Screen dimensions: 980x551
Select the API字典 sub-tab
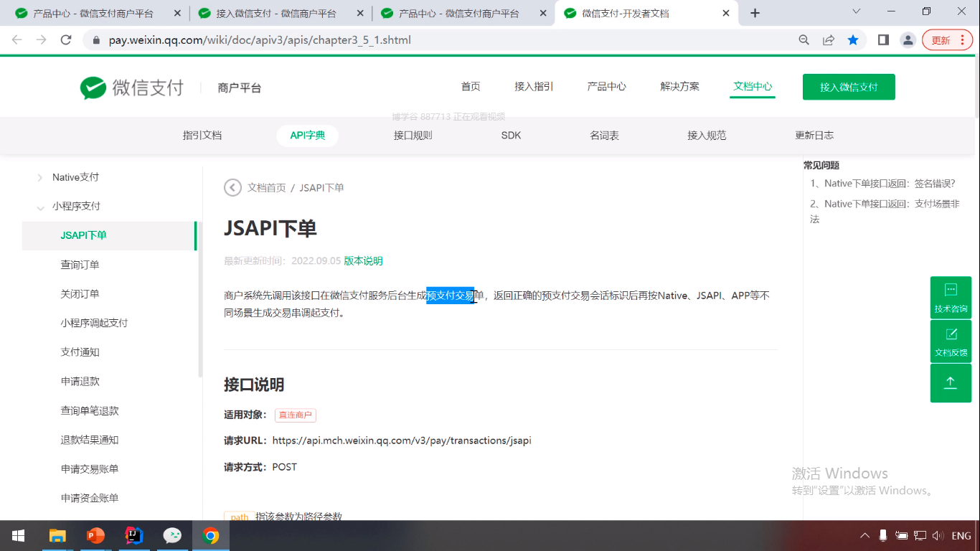[308, 136]
